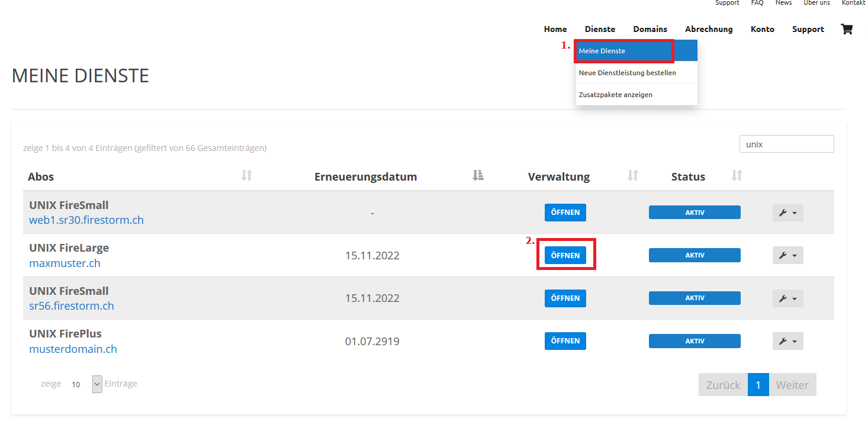Sort by Status column arrows

pos(737,175)
